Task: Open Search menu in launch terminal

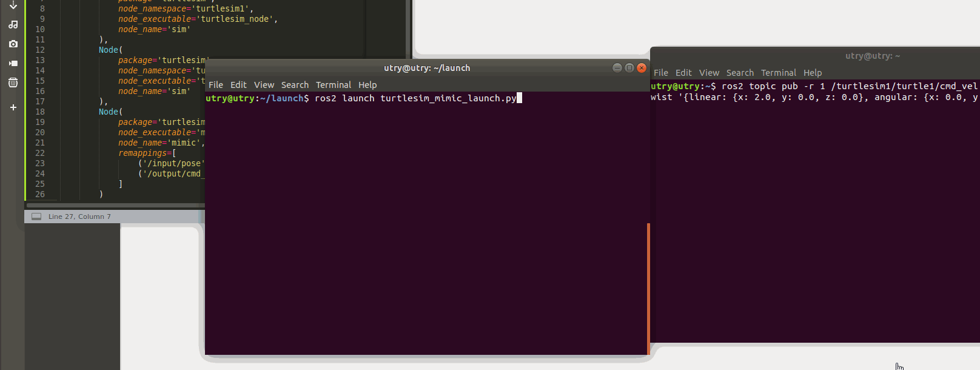Action: click(x=295, y=85)
